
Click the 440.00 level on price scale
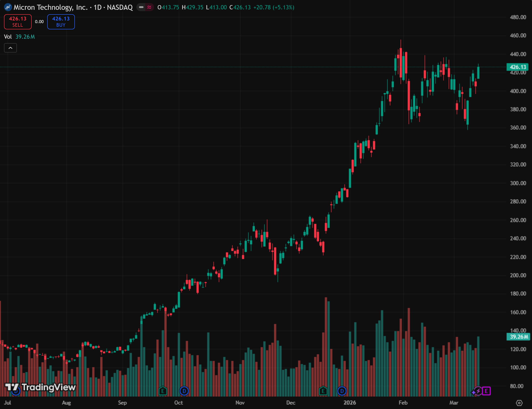coord(518,54)
